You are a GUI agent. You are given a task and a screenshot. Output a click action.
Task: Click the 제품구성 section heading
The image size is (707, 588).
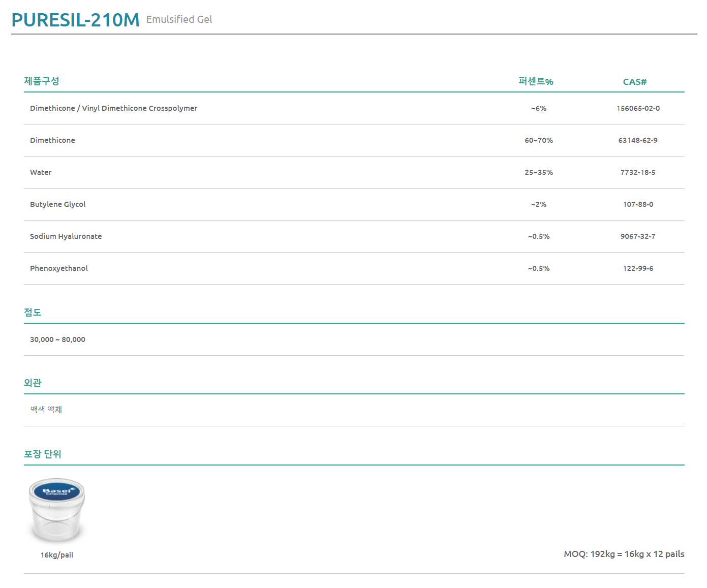(42, 81)
